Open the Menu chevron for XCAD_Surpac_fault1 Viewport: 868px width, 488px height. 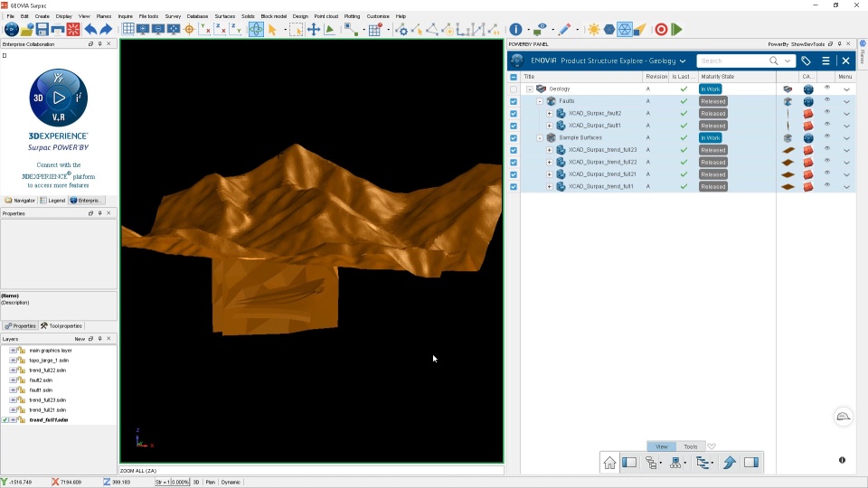tap(846, 126)
